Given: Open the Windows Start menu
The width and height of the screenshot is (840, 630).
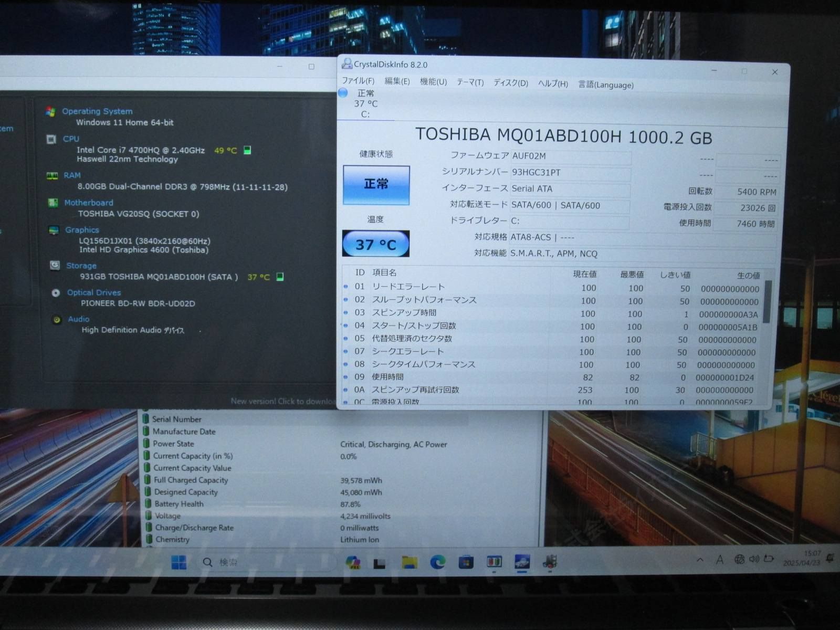Looking at the screenshot, I should [178, 562].
